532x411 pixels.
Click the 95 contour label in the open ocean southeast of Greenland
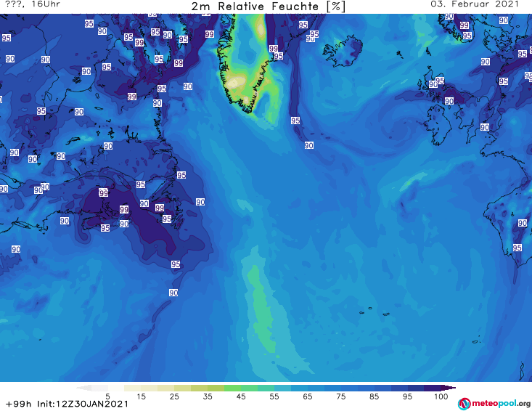295,121
